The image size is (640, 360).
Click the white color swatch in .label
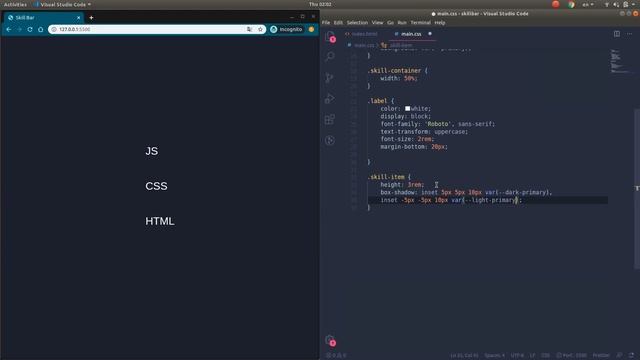click(407, 109)
